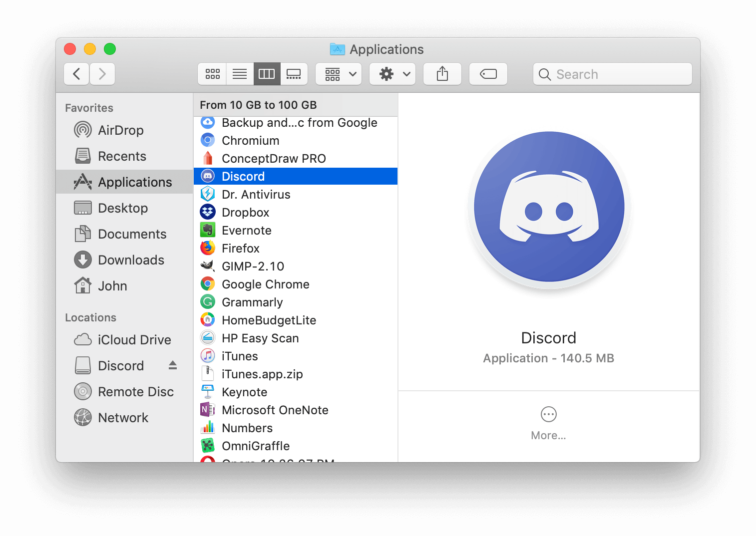
Task: Click the Discord icon in the file list
Action: point(208,176)
